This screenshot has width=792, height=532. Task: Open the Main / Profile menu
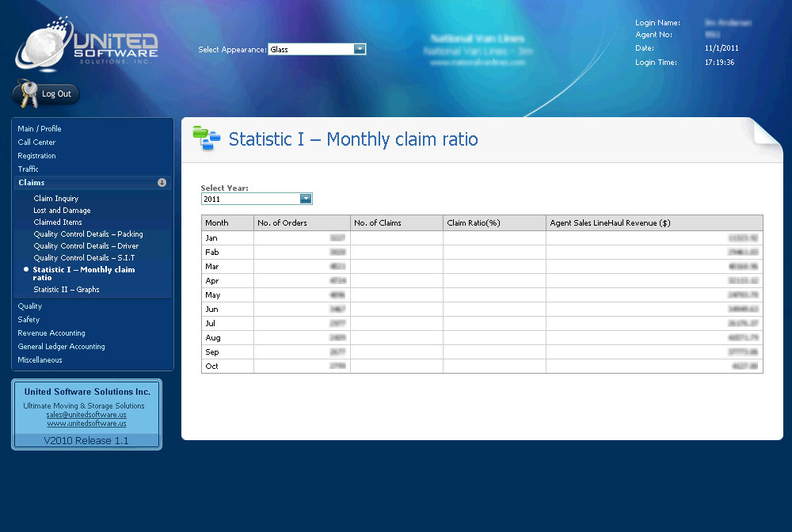coord(40,129)
